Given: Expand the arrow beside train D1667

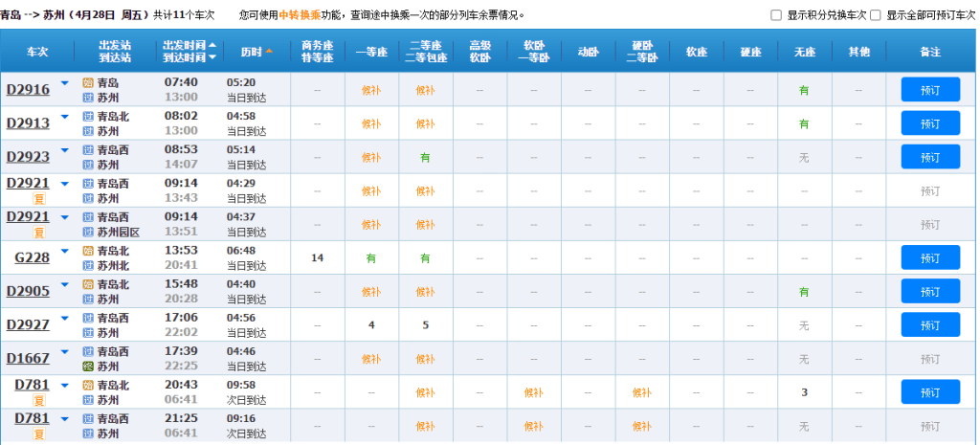Looking at the screenshot, I should [65, 353].
